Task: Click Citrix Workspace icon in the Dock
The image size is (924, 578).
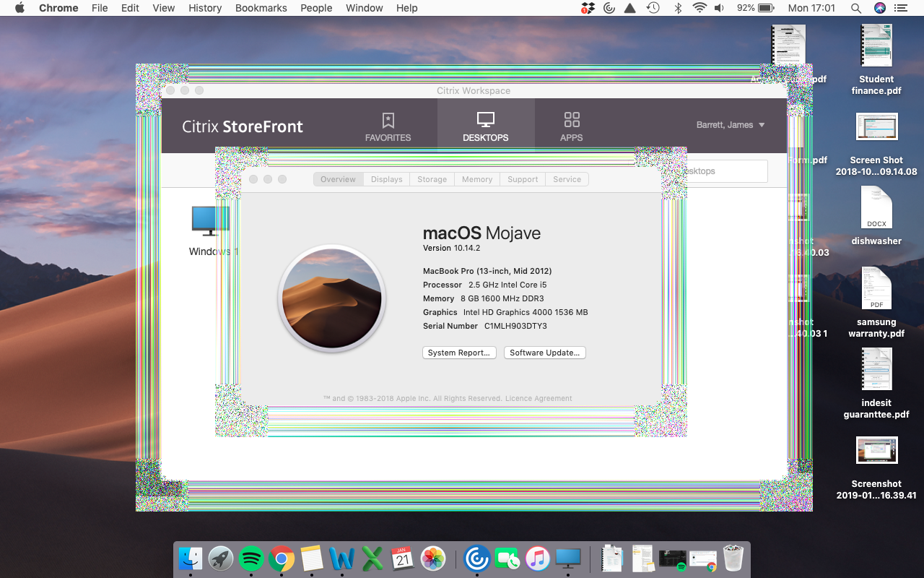Action: tap(477, 558)
